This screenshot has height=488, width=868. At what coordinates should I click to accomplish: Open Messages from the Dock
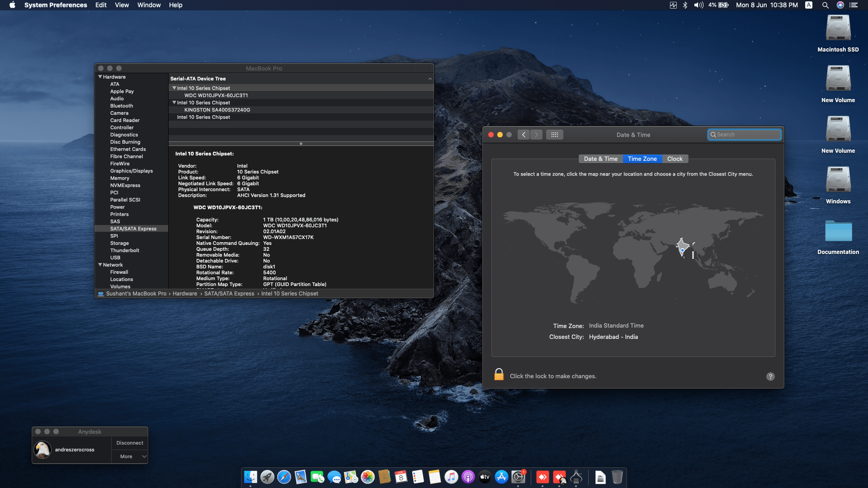pyautogui.click(x=334, y=477)
